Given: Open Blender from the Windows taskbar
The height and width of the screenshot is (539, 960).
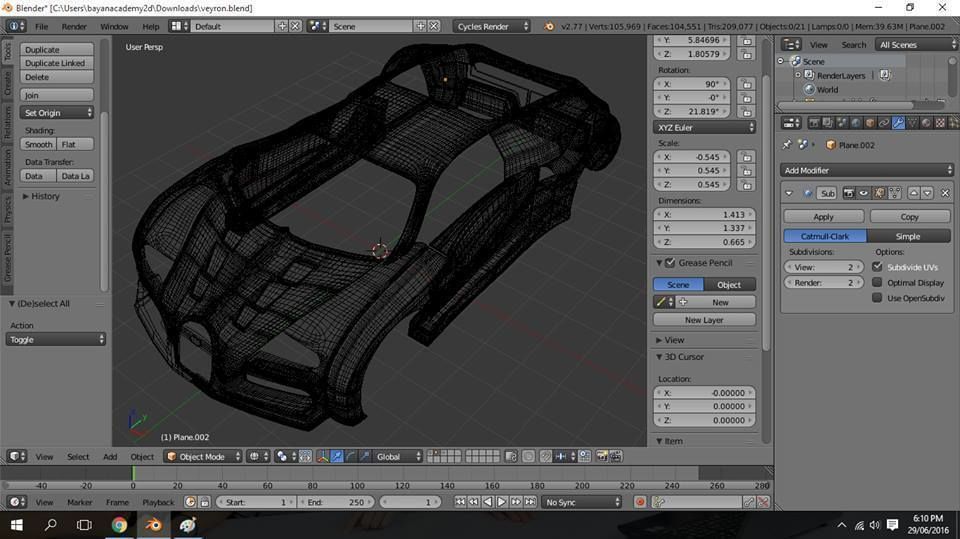Looking at the screenshot, I should pos(153,525).
